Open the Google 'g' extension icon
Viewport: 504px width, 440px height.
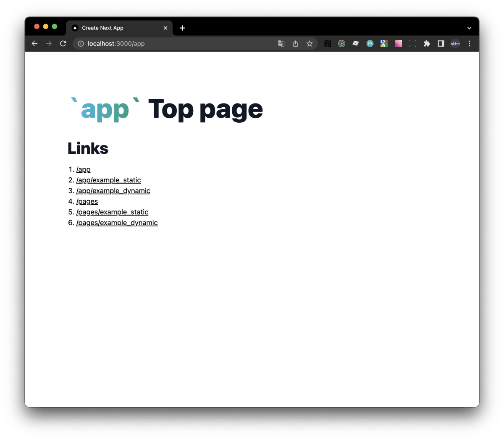(x=384, y=44)
